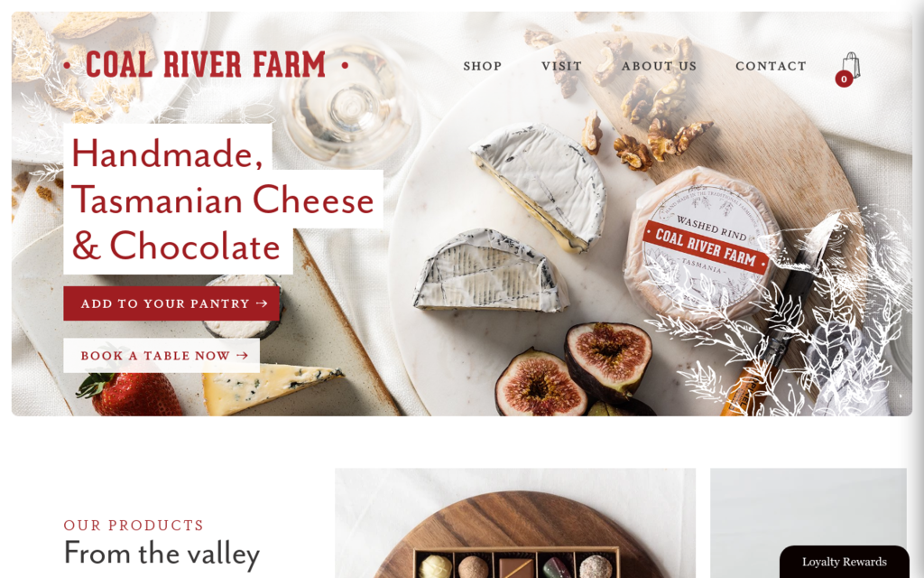Click the red dot left of the logo
Viewport: 924px width, 578px height.
[67, 65]
